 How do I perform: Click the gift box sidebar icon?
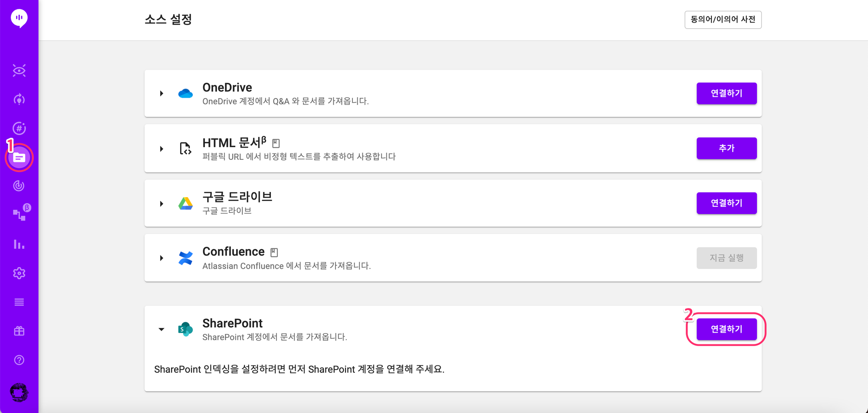pyautogui.click(x=19, y=331)
